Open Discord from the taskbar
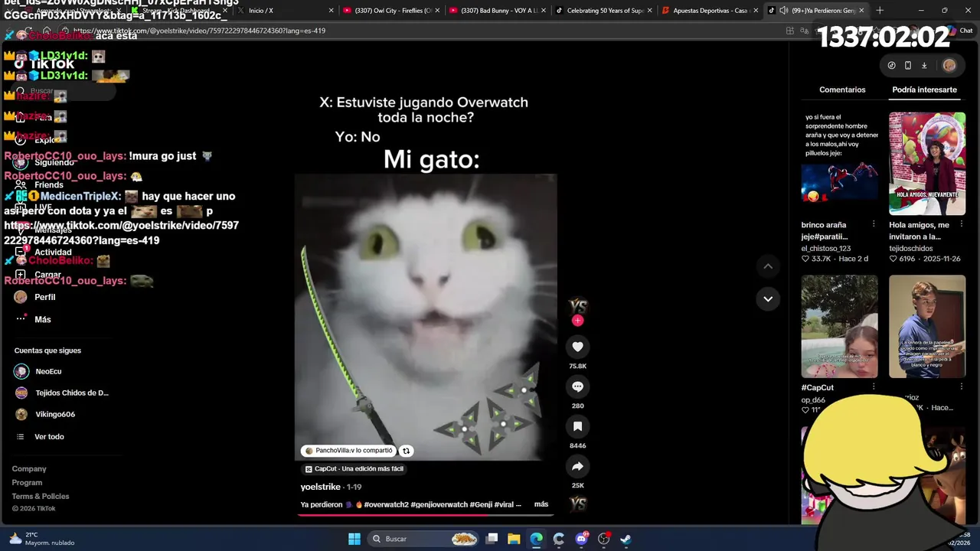 click(581, 539)
